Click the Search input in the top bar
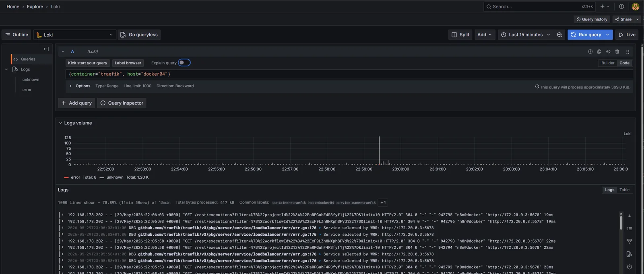This screenshot has height=274, width=644. pos(539,6)
